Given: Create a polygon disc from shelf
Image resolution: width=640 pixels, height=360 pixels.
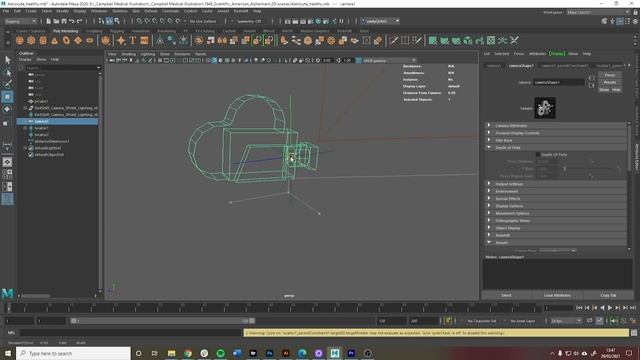Looking at the screenshot, I should click(x=90, y=40).
